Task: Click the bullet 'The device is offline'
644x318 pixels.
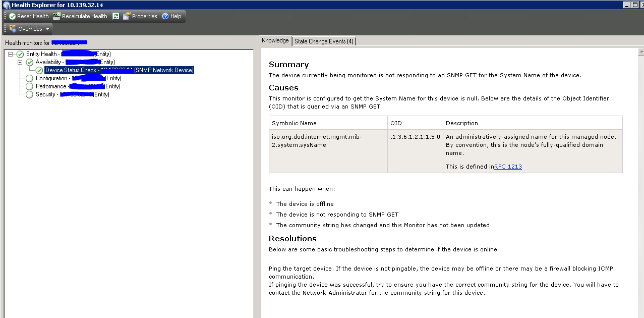Action: pos(305,204)
